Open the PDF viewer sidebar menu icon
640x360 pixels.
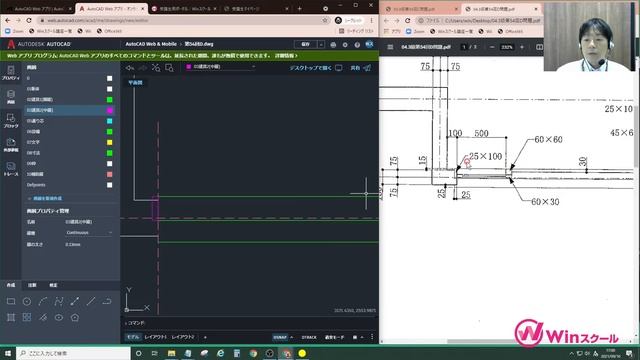point(390,47)
